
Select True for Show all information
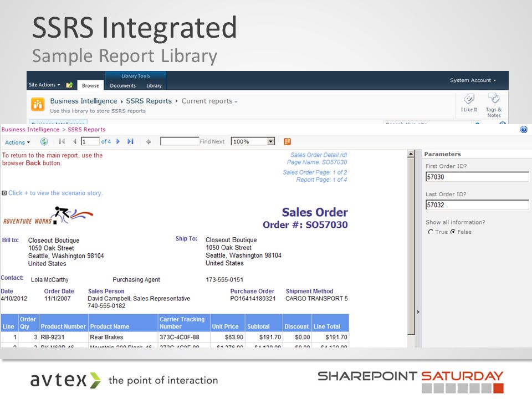click(431, 232)
